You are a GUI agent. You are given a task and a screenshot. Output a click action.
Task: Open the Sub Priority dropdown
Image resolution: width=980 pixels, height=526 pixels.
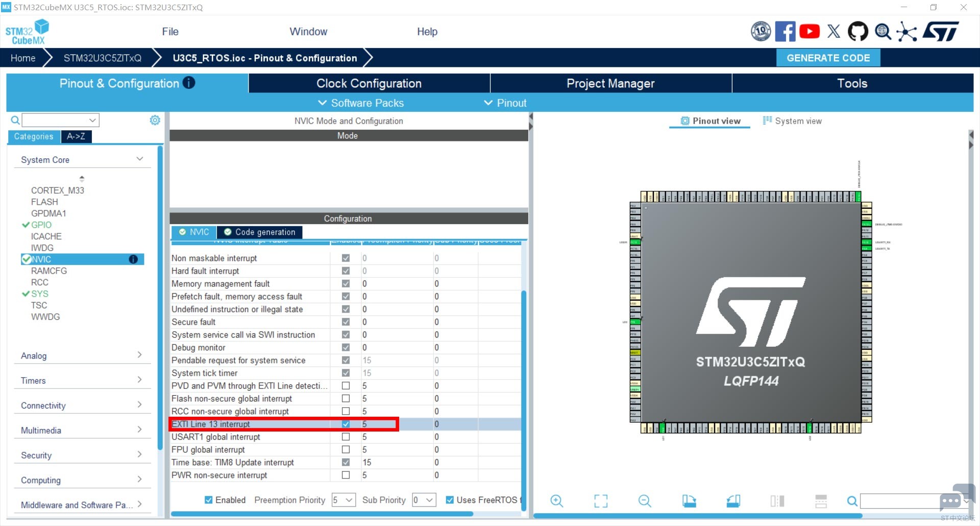(424, 500)
